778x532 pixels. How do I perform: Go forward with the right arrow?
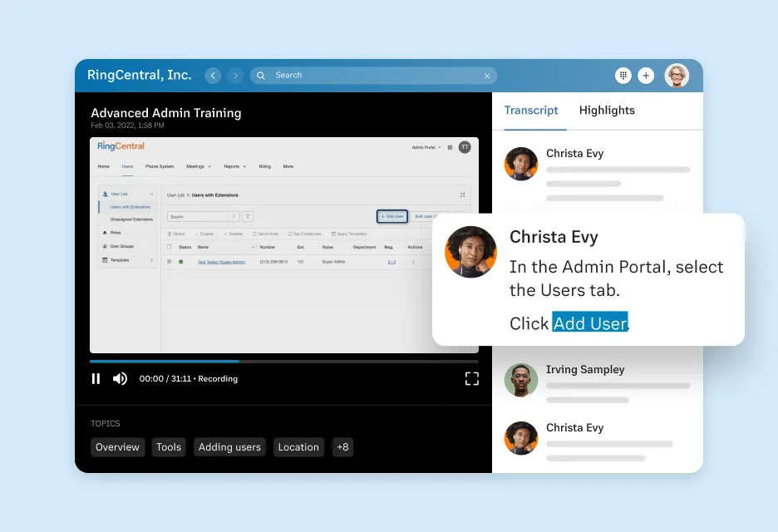[235, 76]
